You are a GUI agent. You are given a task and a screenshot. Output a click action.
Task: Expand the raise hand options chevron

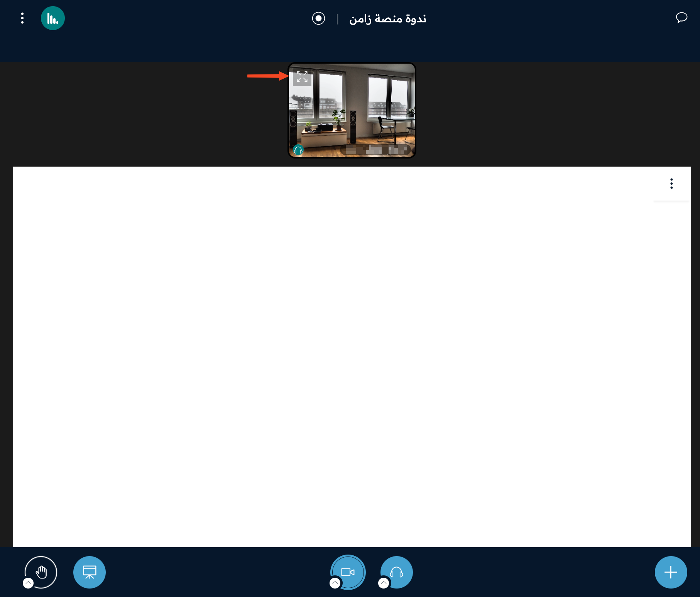coord(28,583)
